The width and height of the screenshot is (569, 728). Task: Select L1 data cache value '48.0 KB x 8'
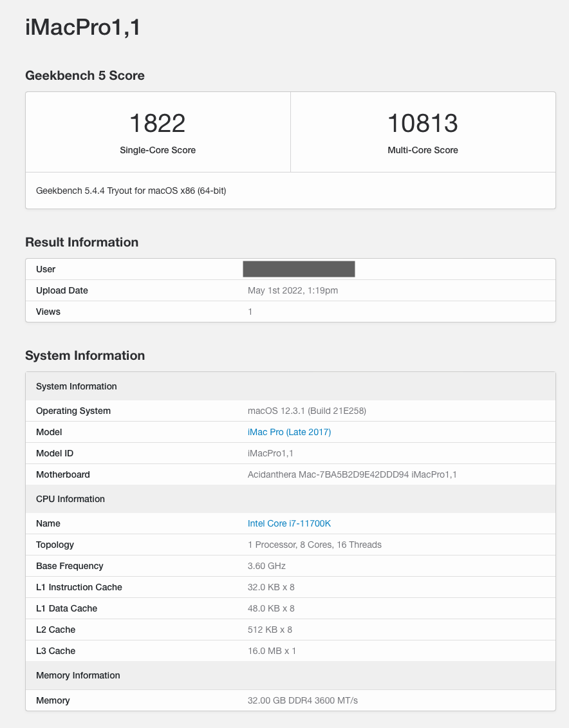[x=271, y=609]
